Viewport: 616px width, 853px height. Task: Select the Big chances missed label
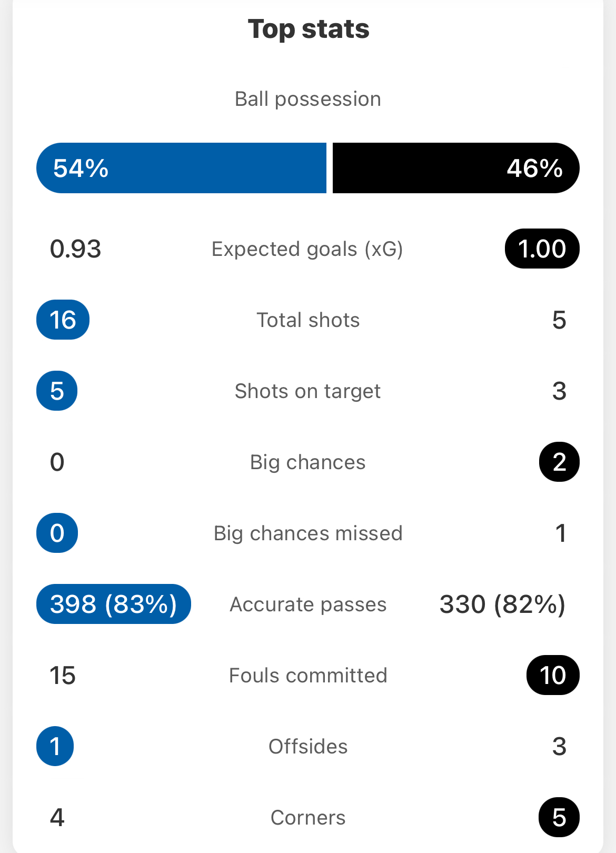308,533
